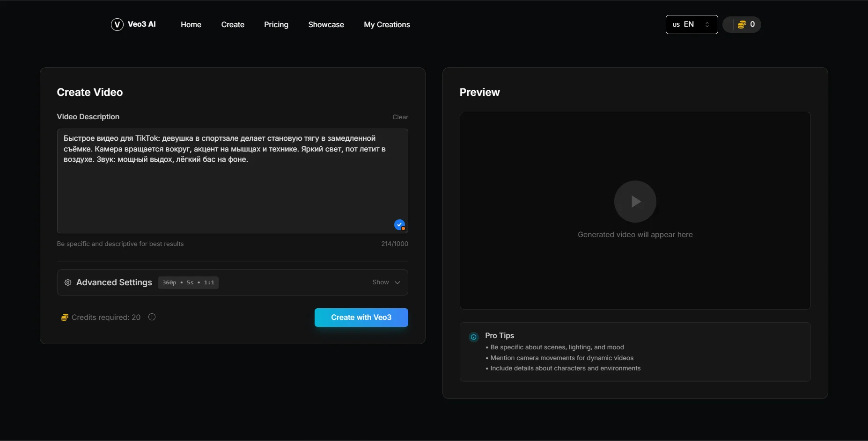Open the Home page
This screenshot has height=441, width=868.
coord(191,24)
